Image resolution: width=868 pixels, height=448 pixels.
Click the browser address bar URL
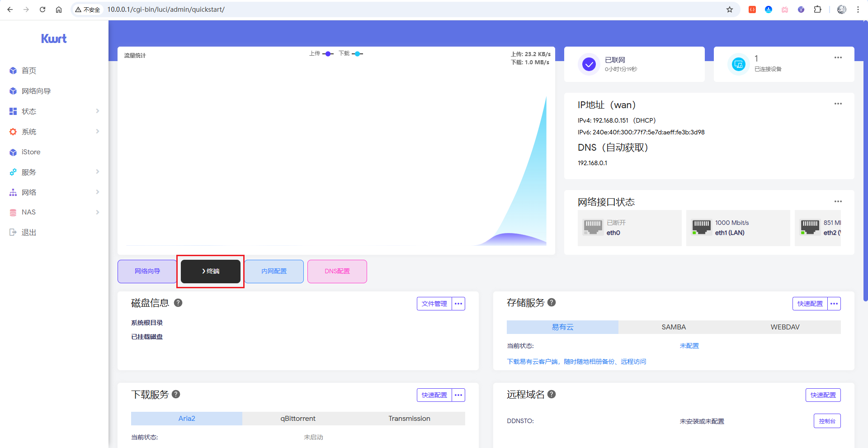(x=166, y=10)
